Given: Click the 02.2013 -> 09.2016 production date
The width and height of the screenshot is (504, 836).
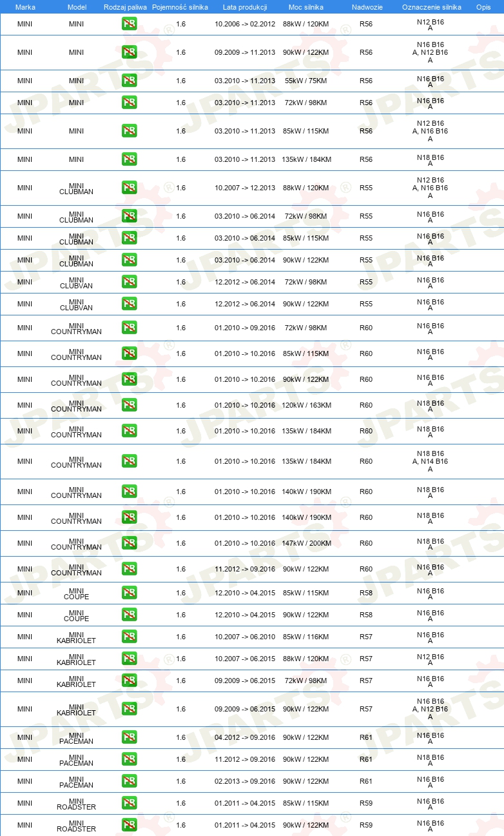Looking at the screenshot, I should point(245,781).
